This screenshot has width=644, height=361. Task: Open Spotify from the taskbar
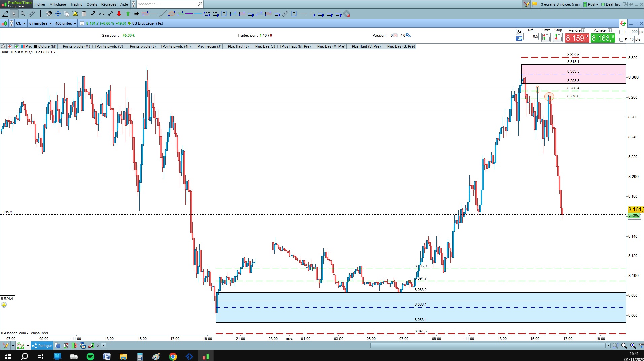point(91,356)
